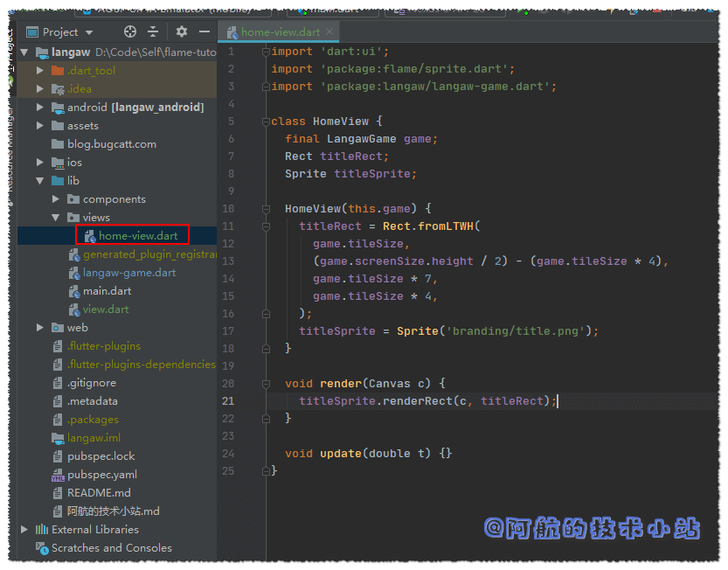
Task: Click line number 17 in the gutter
Action: point(228,331)
